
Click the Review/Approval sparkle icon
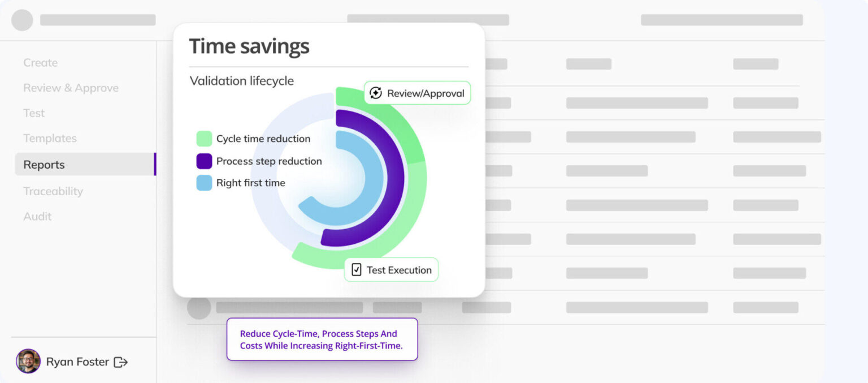point(376,93)
